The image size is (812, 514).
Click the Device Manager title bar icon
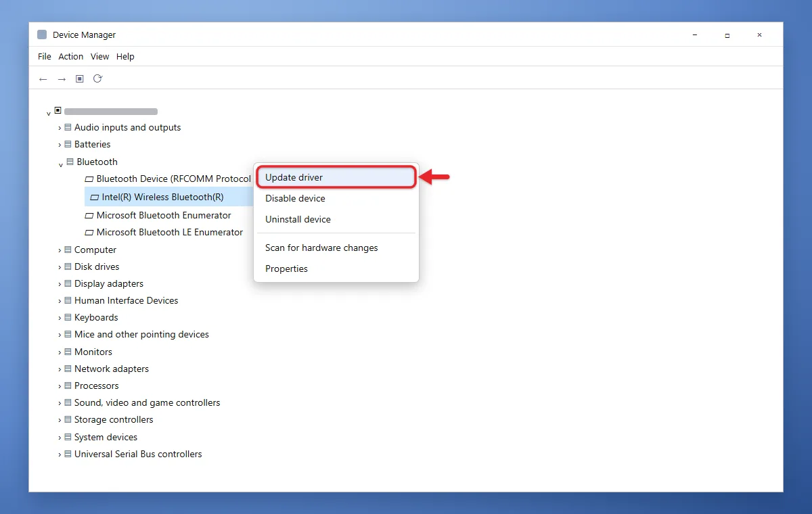42,34
